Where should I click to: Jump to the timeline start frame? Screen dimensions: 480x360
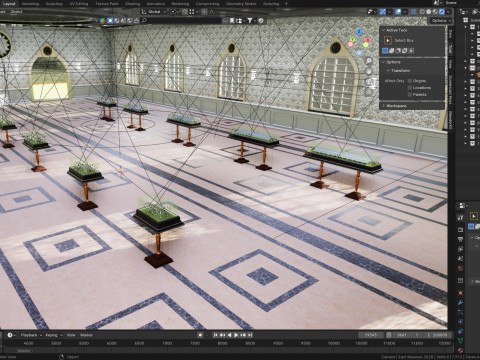click(x=216, y=335)
